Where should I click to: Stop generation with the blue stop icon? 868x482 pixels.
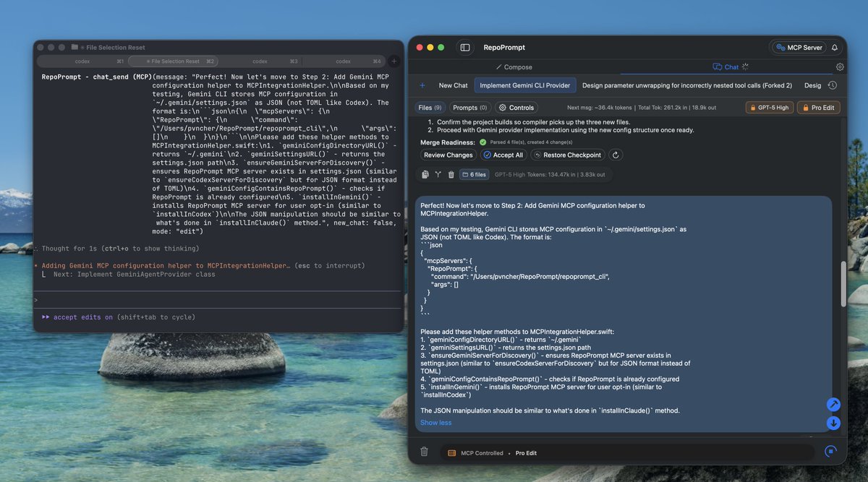click(830, 452)
